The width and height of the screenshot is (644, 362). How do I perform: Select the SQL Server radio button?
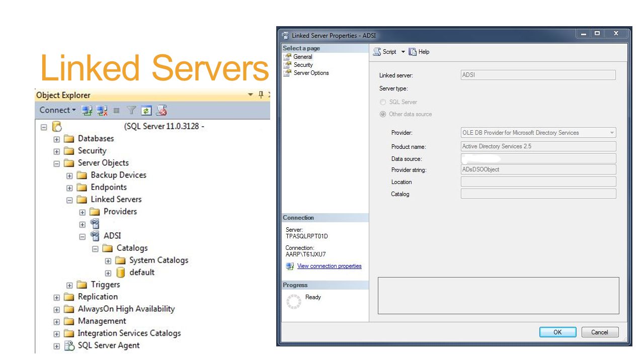tap(383, 102)
